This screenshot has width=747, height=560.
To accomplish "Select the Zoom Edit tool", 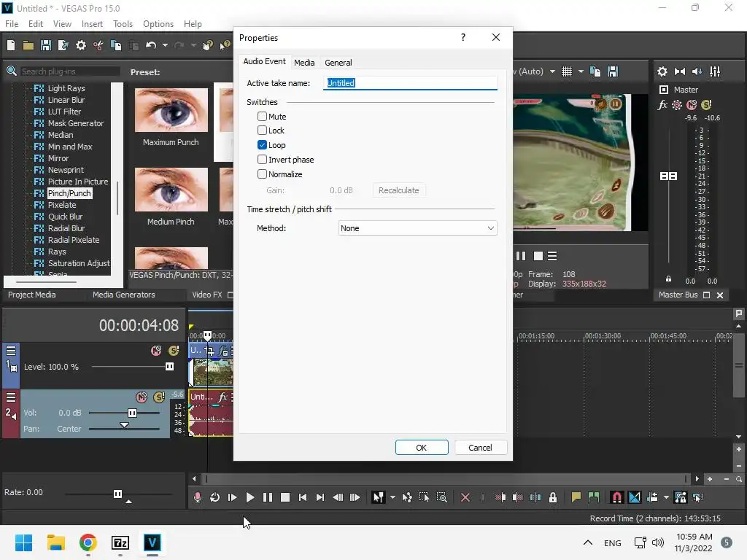I will coord(441,497).
